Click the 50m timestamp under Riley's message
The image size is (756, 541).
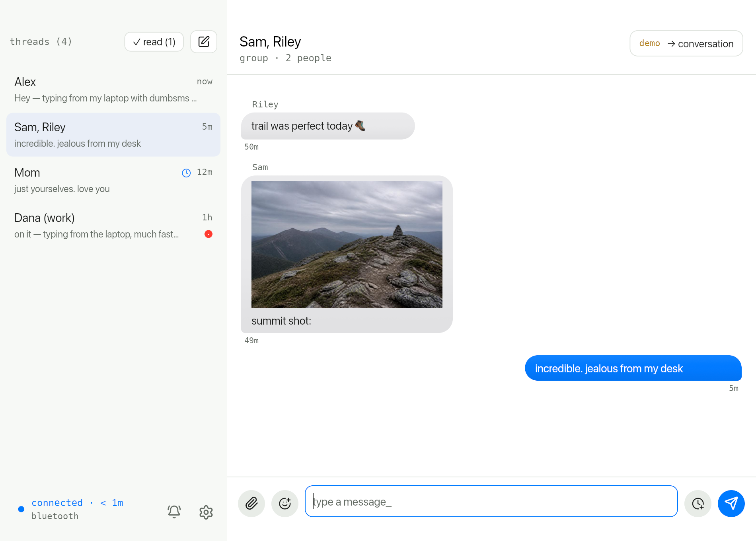click(x=251, y=147)
